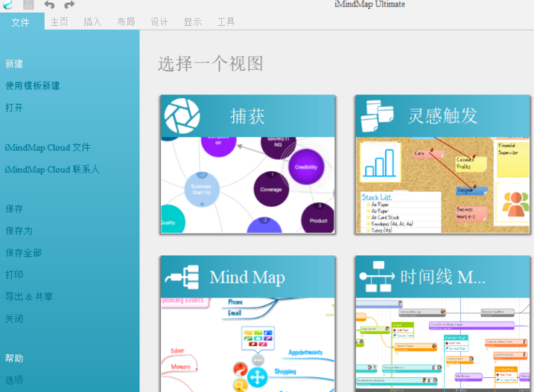Viewport: 534px width, 392px height.
Task: Open 选项 in the sidebar
Action: coord(14,380)
